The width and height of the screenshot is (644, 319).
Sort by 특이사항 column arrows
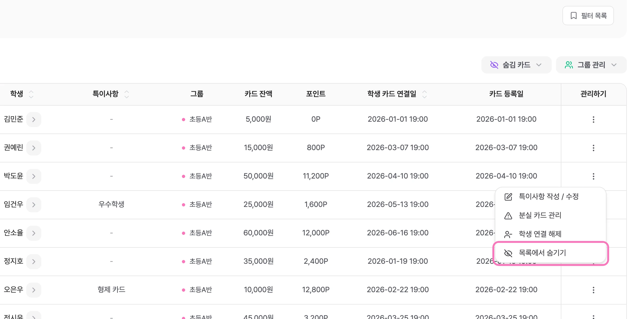point(127,94)
